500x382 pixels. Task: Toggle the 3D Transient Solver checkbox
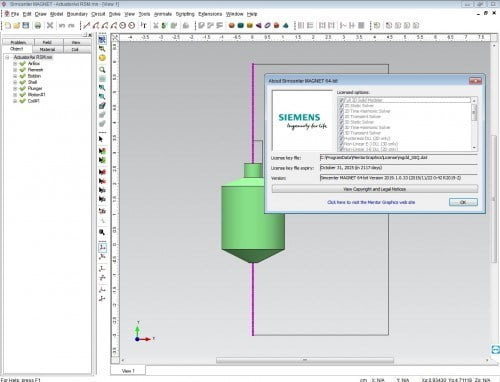click(341, 133)
